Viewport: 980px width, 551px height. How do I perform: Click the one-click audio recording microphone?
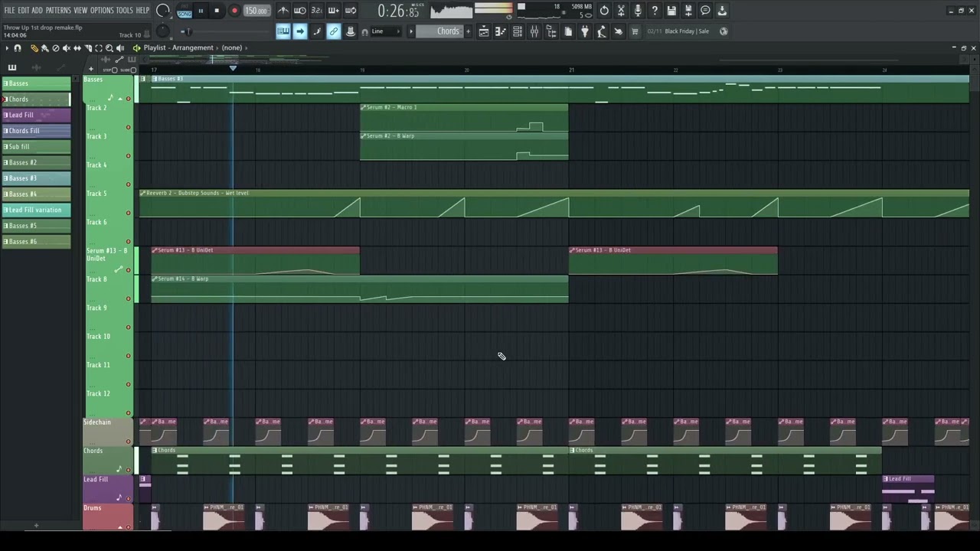point(638,11)
